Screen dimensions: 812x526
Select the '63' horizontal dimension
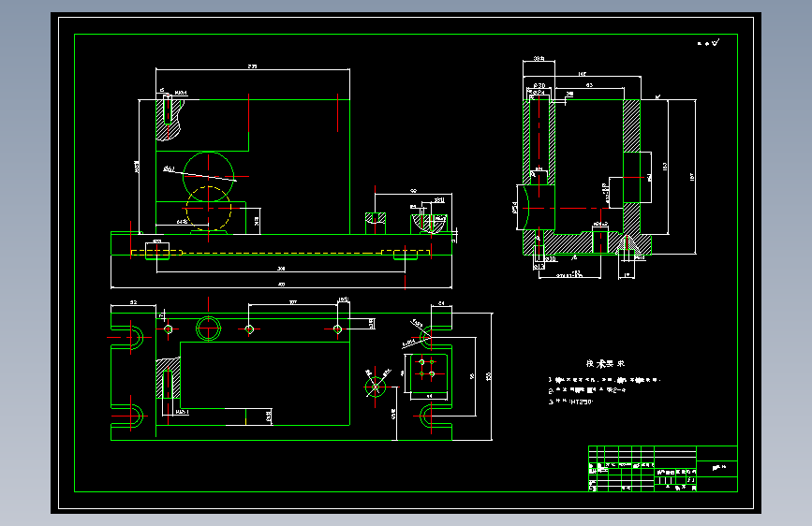click(589, 85)
